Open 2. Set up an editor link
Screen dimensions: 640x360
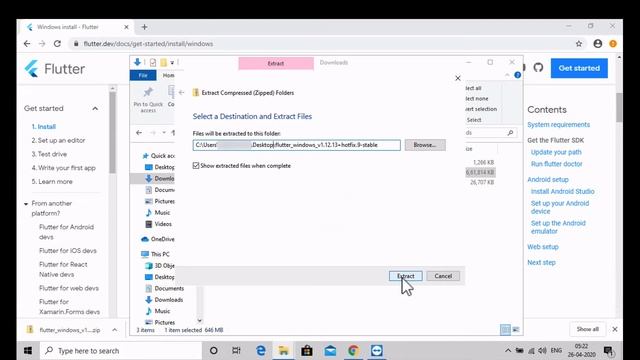[x=58, y=140]
